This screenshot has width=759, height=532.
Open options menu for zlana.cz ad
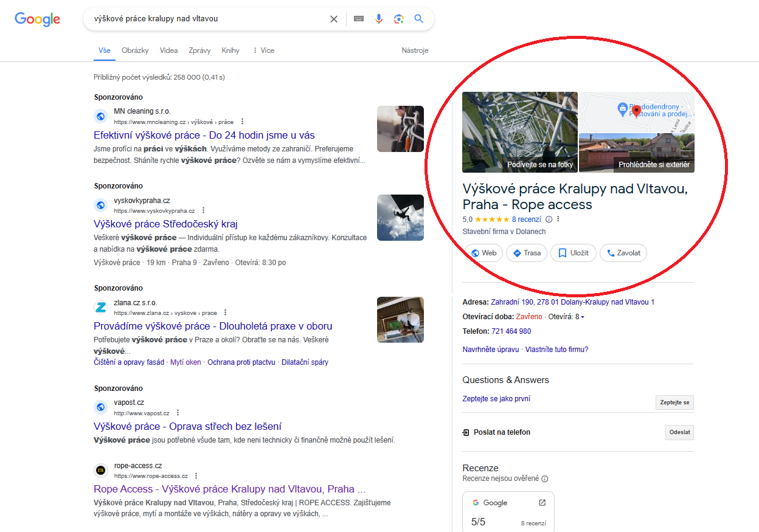(x=226, y=313)
